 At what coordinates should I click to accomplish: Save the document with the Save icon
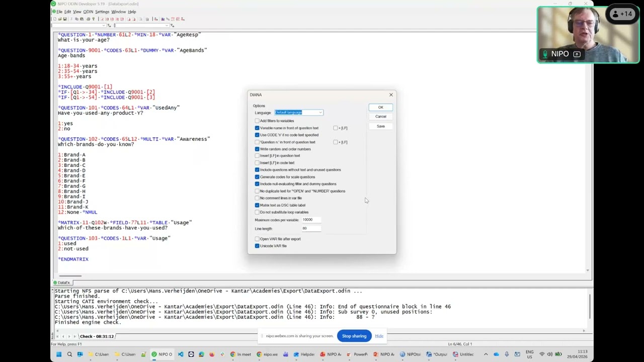point(65,19)
